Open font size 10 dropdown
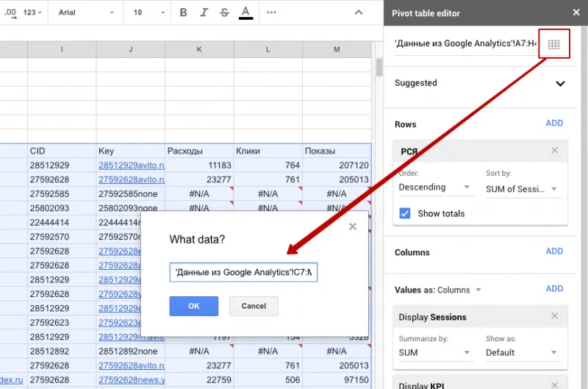 click(148, 13)
